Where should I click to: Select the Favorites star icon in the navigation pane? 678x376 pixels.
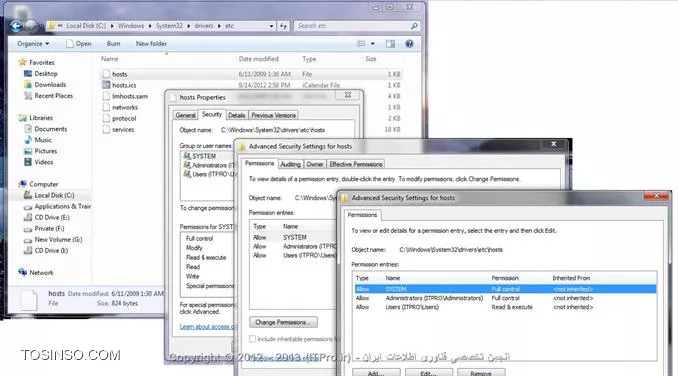22,62
